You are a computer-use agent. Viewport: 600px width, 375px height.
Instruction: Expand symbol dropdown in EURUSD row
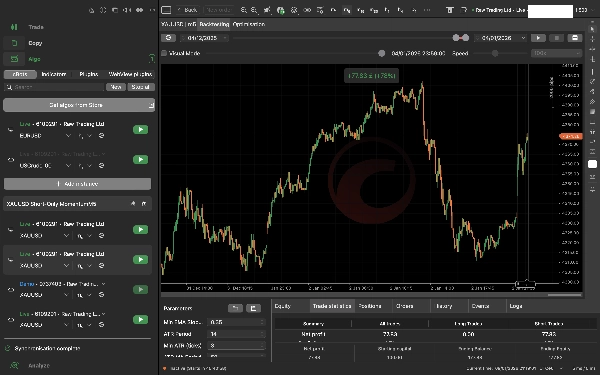(68, 135)
